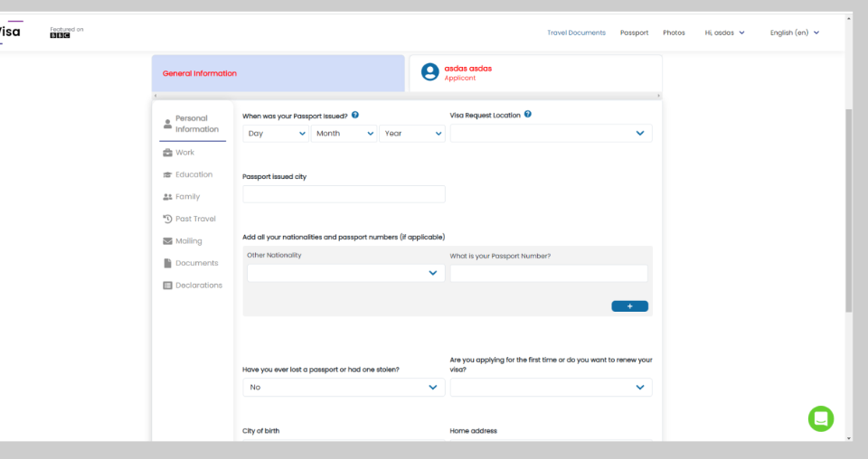This screenshot has width=868, height=459.
Task: Go to the Documents section
Action: click(x=192, y=263)
